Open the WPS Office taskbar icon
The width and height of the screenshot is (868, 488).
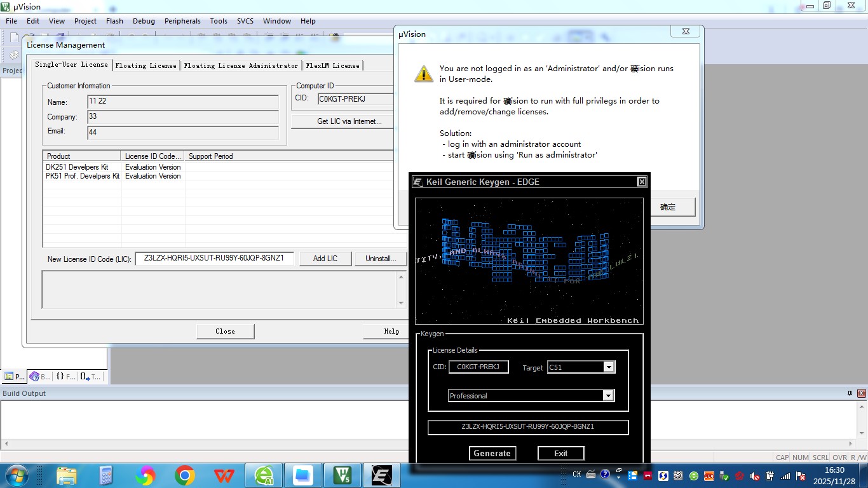224,475
